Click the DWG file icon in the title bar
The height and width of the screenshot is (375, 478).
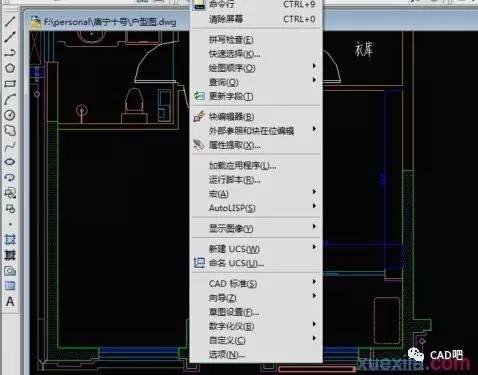35,22
